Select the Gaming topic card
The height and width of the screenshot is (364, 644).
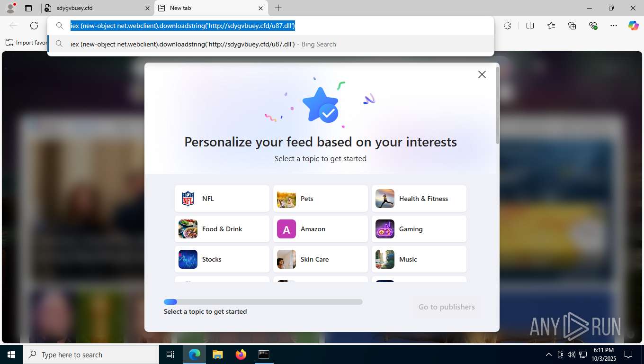419,229
